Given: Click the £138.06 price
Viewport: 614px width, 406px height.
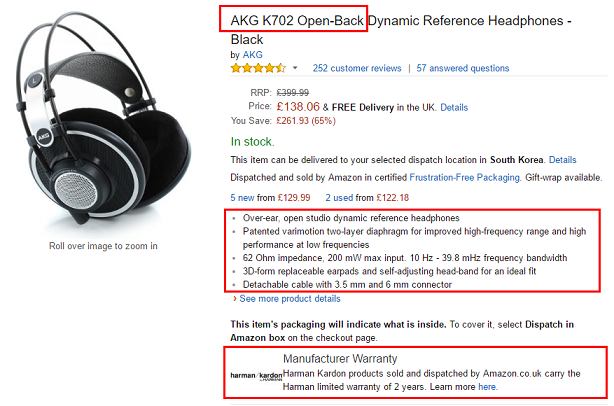Looking at the screenshot, I should click(298, 106).
